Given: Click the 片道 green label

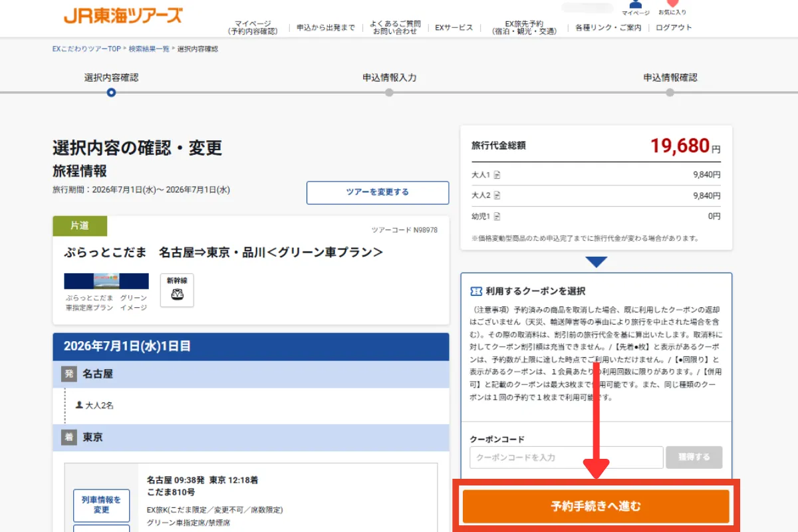Looking at the screenshot, I should (80, 226).
